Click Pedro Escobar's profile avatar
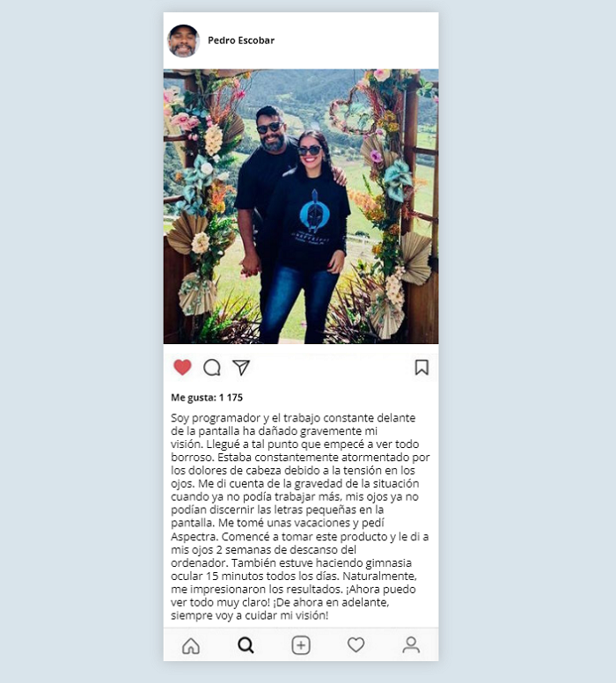 pyautogui.click(x=183, y=41)
